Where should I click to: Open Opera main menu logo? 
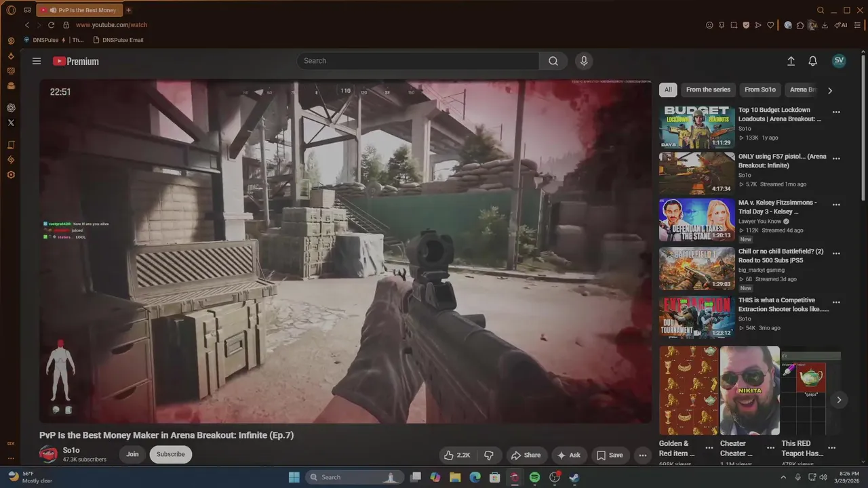(11, 10)
